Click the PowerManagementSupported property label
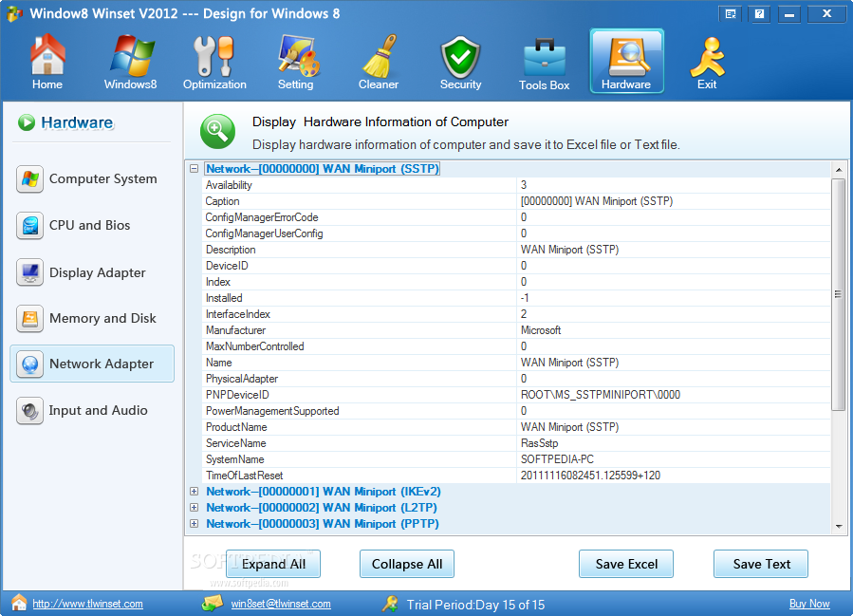Screen dimensions: 853x616 (x=272, y=411)
